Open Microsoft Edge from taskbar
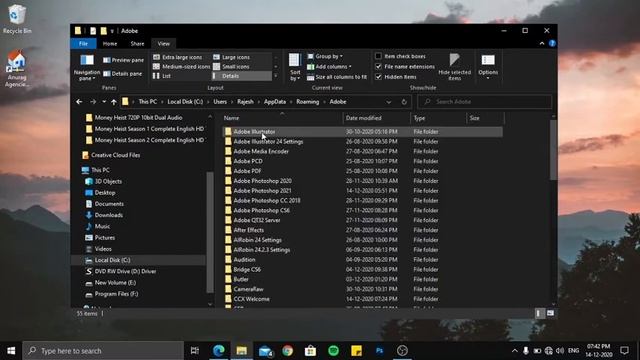The height and width of the screenshot is (360, 640). 219,351
